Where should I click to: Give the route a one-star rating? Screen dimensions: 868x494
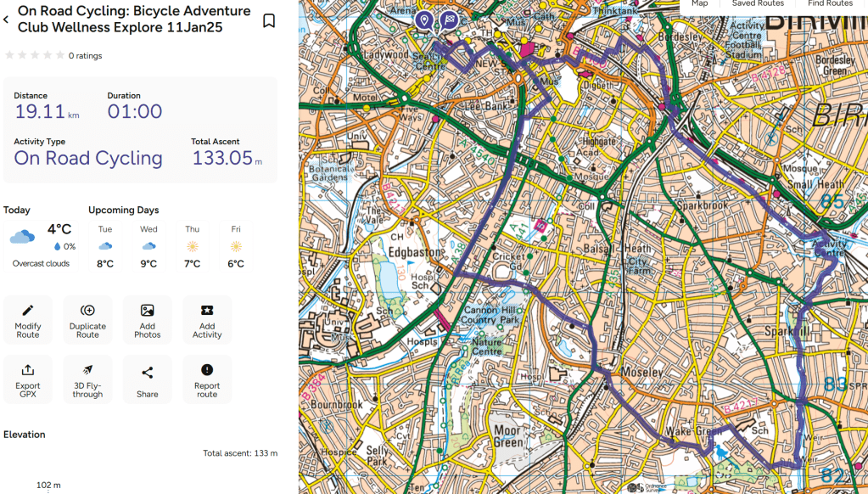(9, 55)
